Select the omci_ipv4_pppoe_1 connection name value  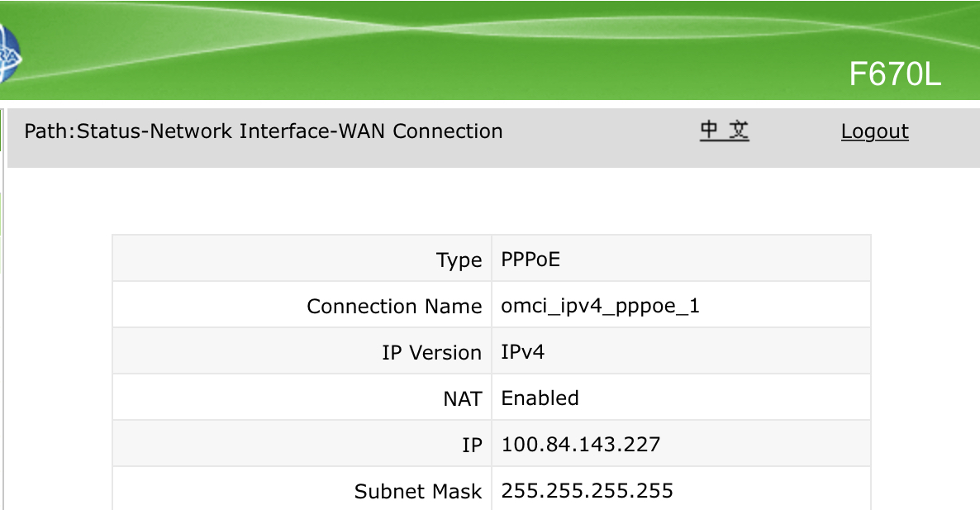[600, 307]
